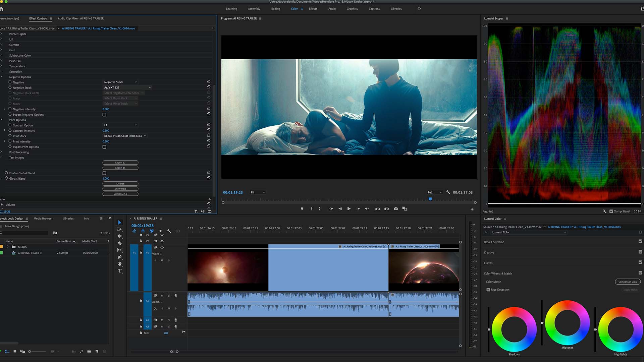
Task: Click the Export Frame camera icon
Action: 396,209
